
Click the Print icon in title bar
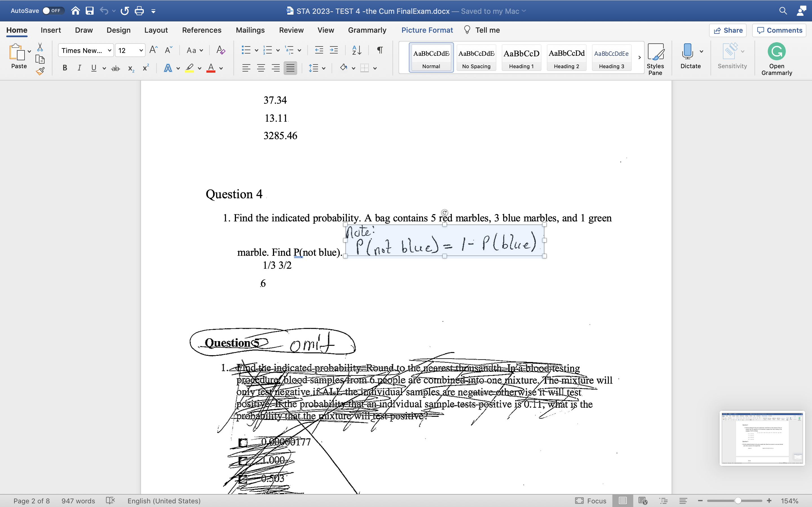tap(139, 11)
